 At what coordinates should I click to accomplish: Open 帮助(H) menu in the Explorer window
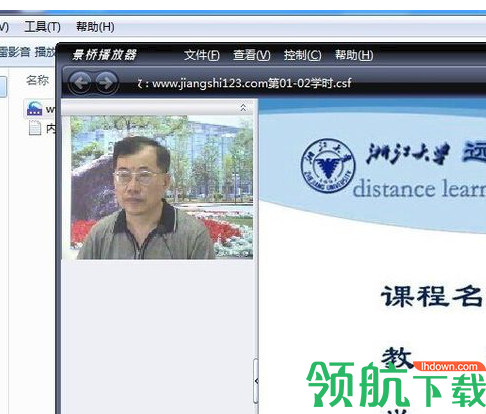point(95,27)
